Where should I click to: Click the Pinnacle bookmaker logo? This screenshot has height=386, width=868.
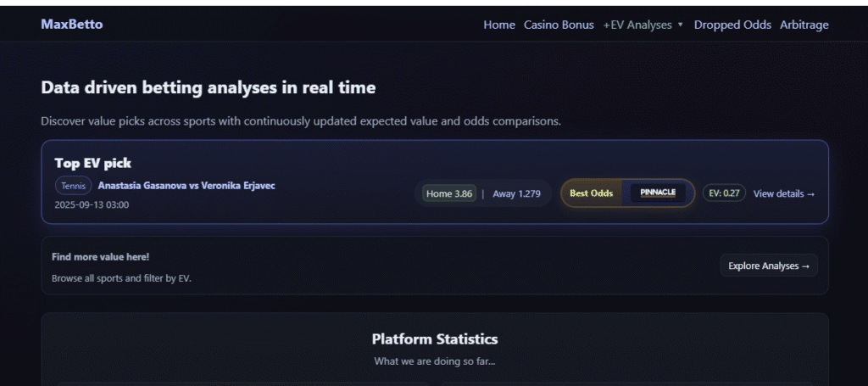point(658,193)
